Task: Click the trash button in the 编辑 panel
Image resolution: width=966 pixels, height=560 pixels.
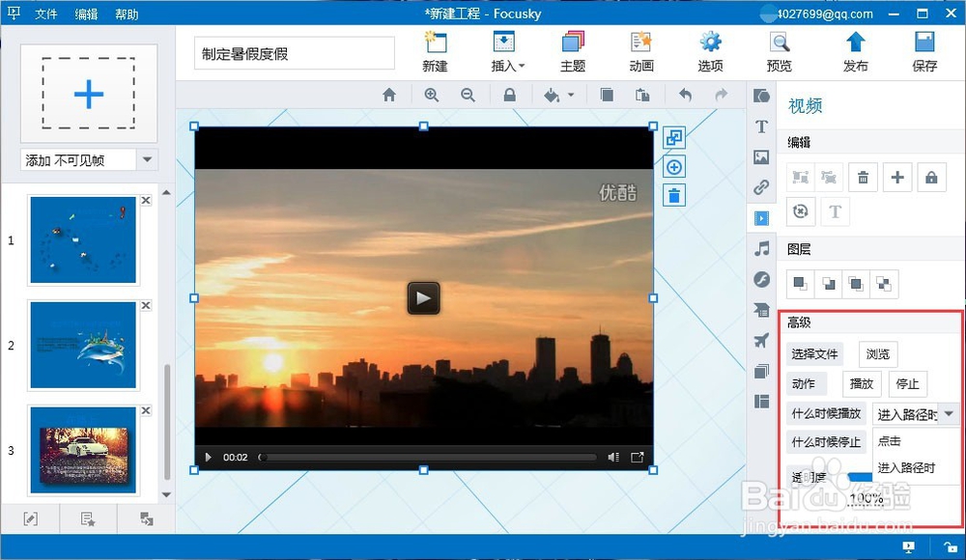Action: [x=863, y=178]
